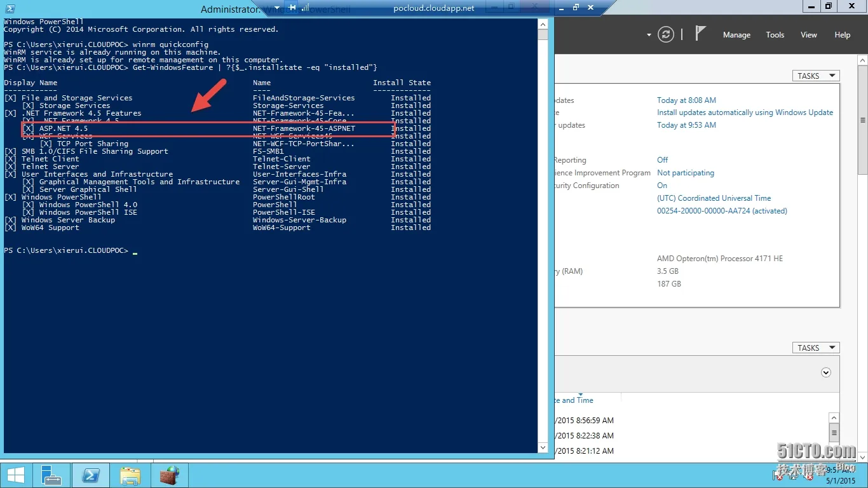Open the View menu
The image size is (868, 488).
point(808,35)
